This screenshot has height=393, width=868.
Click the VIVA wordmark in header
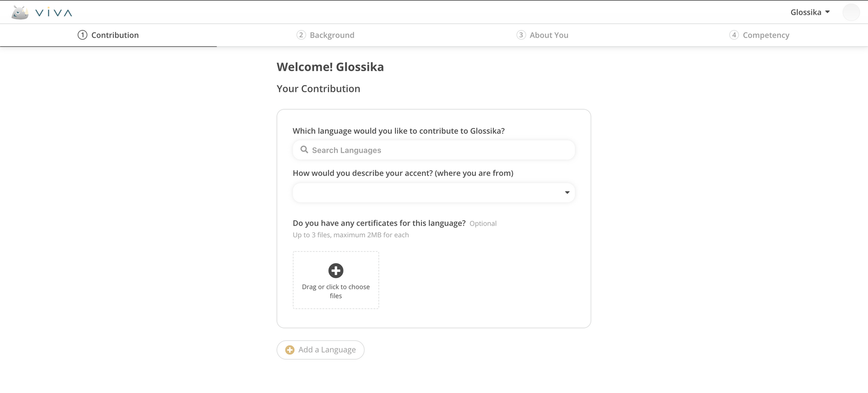54,13
